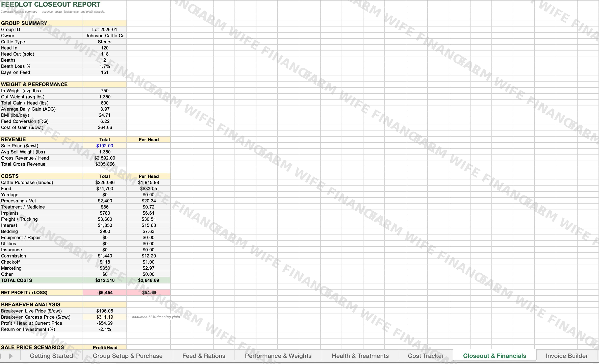
Task: Click Breakeven Live Price $196.05
Action: click(105, 311)
